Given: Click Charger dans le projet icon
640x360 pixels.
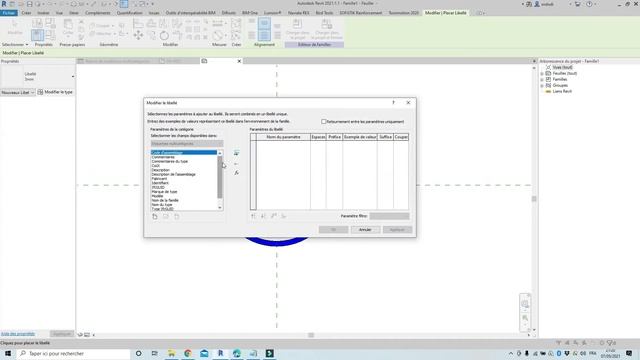Looking at the screenshot, I should pos(297,29).
